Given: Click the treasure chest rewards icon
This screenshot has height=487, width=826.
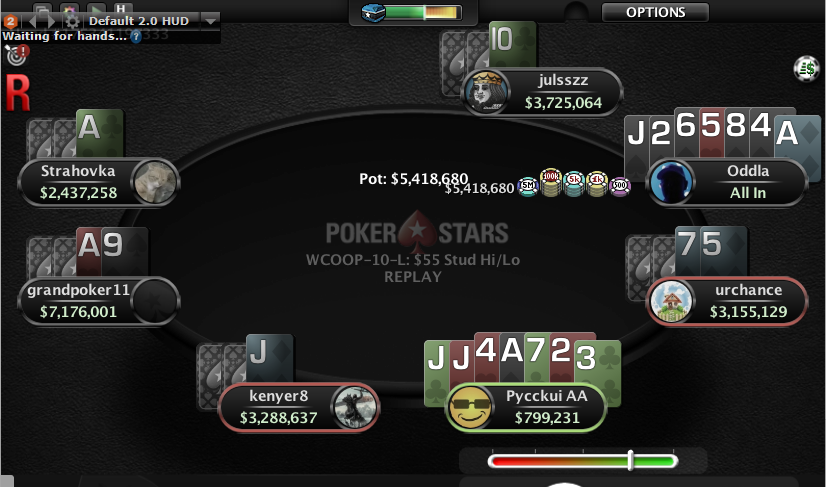Looking at the screenshot, I should click(x=373, y=12).
